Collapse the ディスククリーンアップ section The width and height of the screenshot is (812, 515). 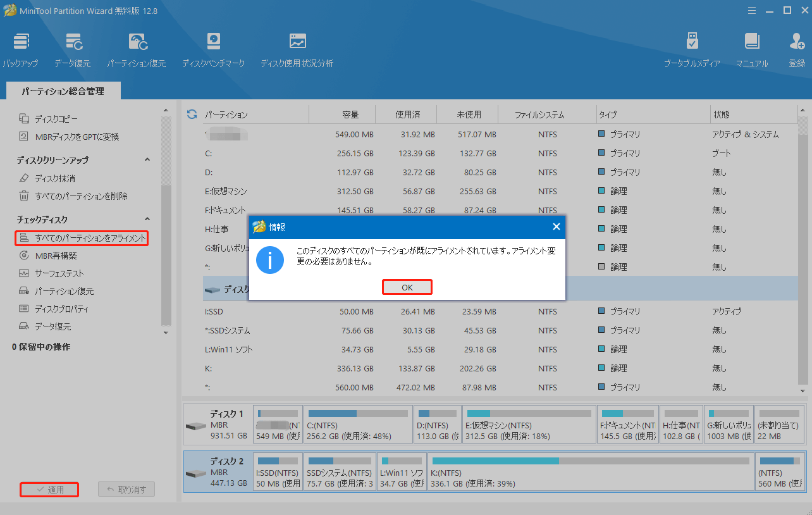coord(147,160)
